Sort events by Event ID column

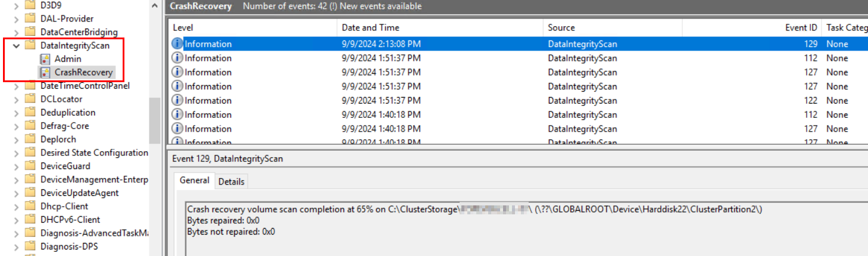752,27
